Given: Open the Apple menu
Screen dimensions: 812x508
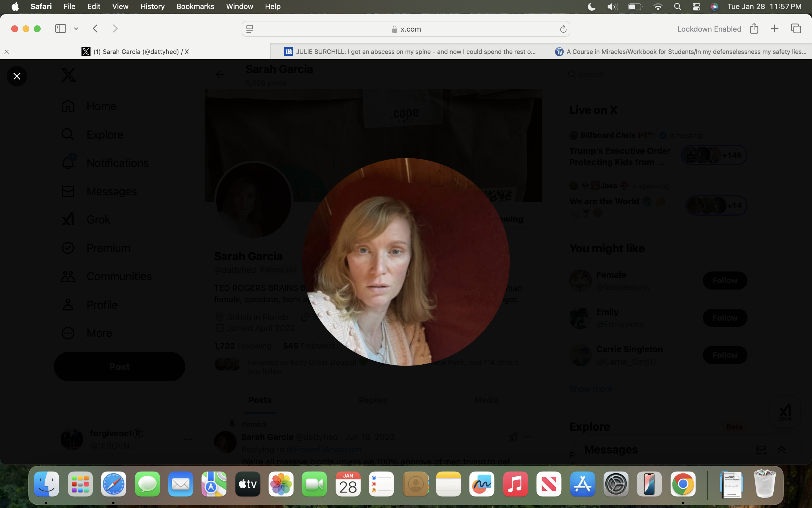Looking at the screenshot, I should [x=15, y=7].
